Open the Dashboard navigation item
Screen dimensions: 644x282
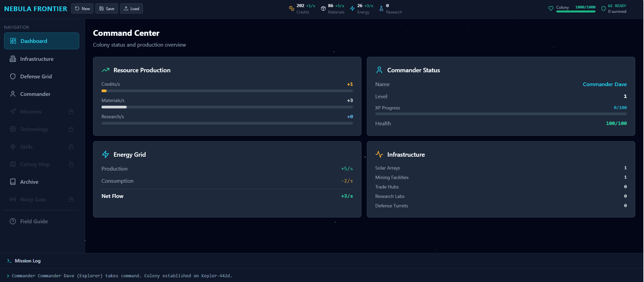[41, 41]
